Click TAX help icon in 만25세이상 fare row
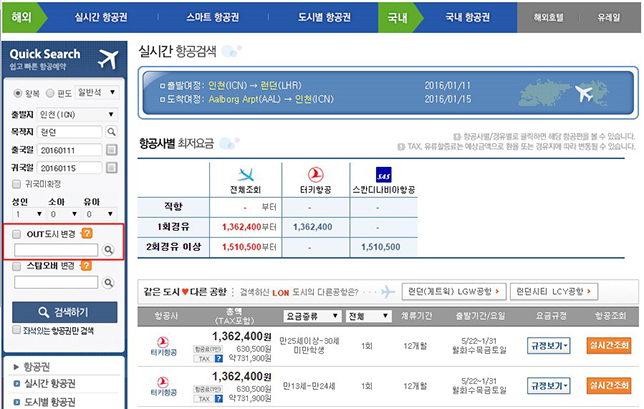The image size is (644, 409). pyautogui.click(x=219, y=358)
